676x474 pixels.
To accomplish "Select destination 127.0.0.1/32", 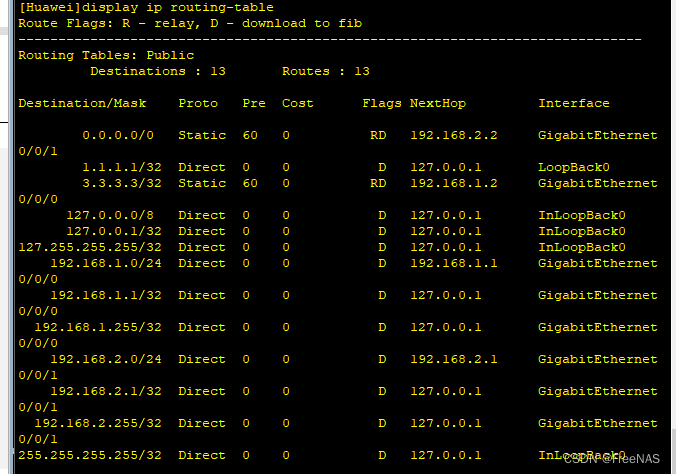I will 114,231.
